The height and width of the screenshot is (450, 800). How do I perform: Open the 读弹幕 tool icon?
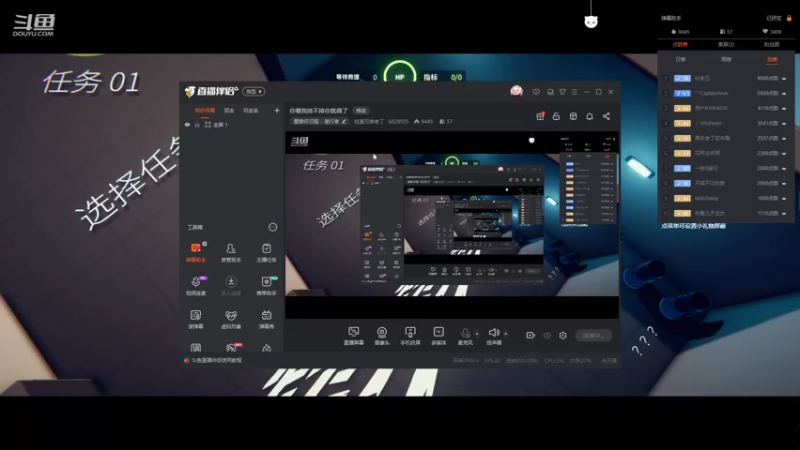(x=195, y=319)
